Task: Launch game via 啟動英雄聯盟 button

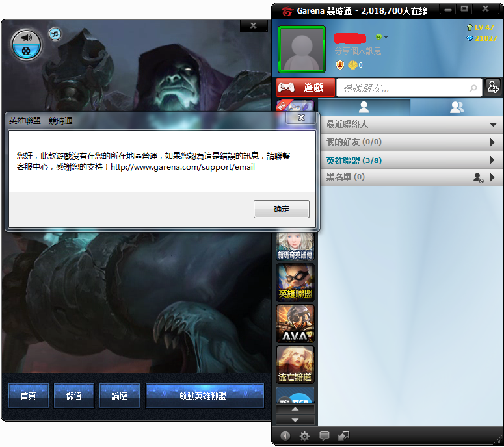Action: [x=205, y=396]
